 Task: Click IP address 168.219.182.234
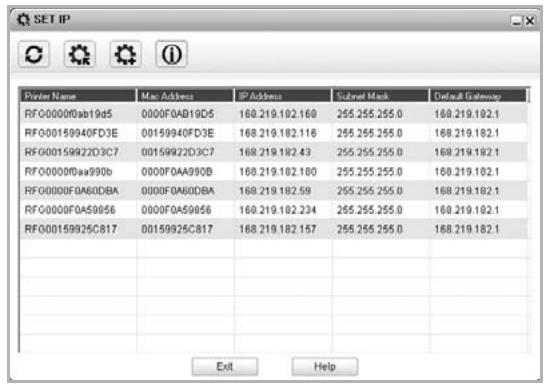(x=278, y=210)
